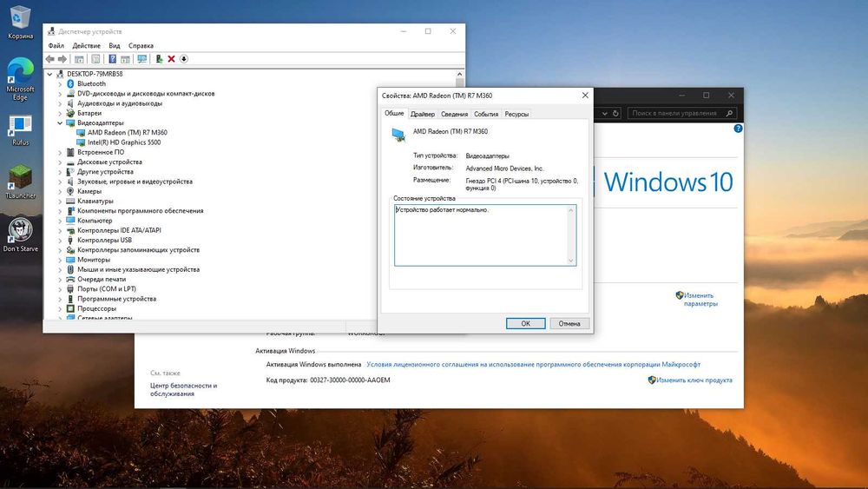This screenshot has width=868, height=489.
Task: Click the red X uninstall device icon
Action: pyautogui.click(x=172, y=59)
